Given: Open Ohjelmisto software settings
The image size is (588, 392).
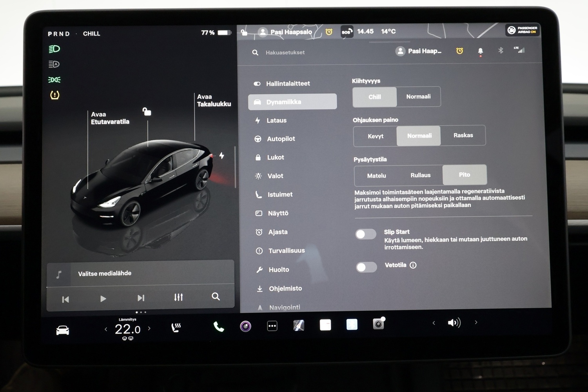Looking at the screenshot, I should pos(279,289).
